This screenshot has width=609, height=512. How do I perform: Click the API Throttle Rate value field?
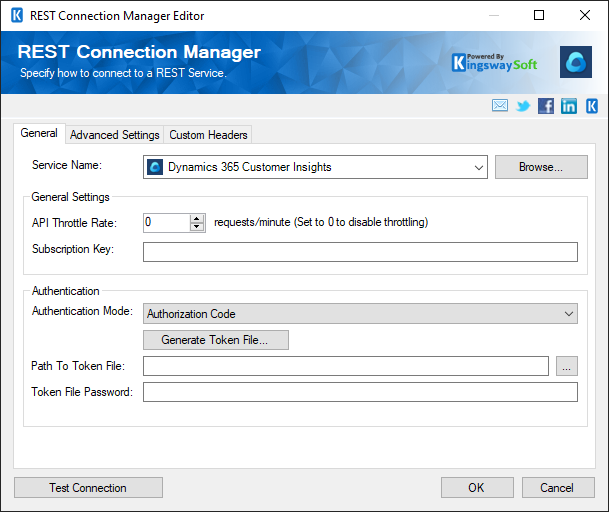coord(167,223)
